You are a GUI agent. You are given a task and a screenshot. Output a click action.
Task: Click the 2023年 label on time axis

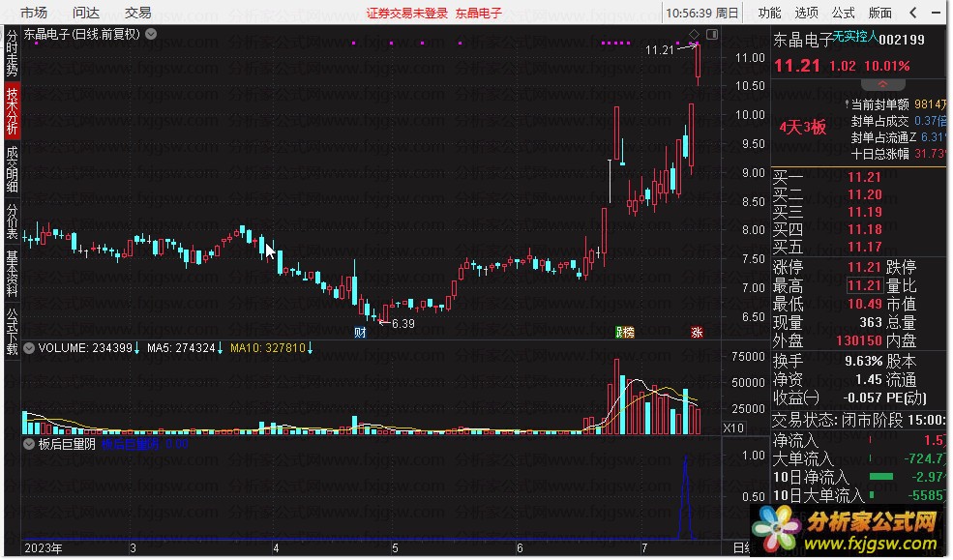[x=44, y=548]
